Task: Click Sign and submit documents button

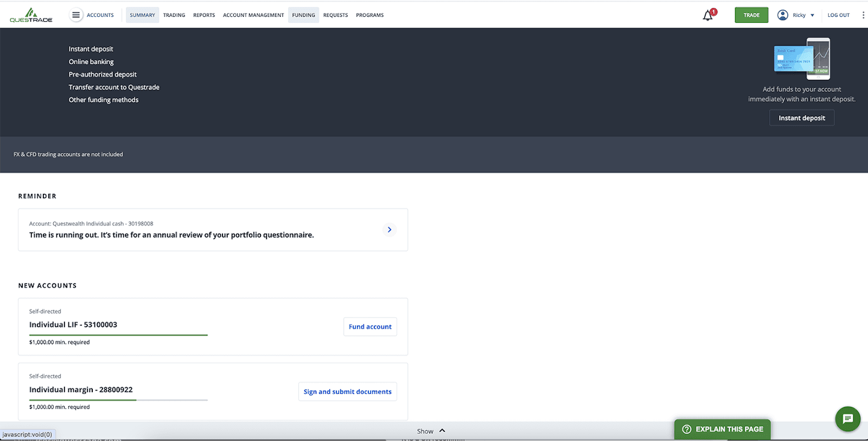Action: pyautogui.click(x=347, y=392)
